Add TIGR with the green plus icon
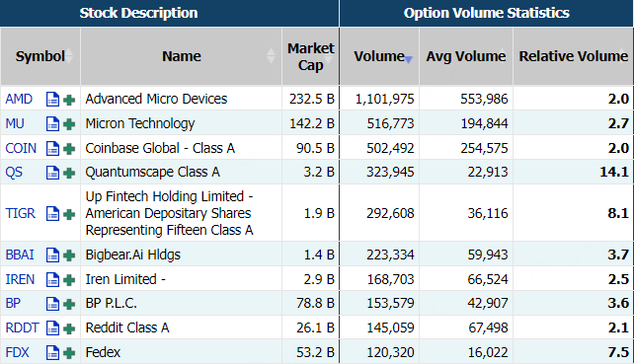634x364 pixels. tap(69, 214)
